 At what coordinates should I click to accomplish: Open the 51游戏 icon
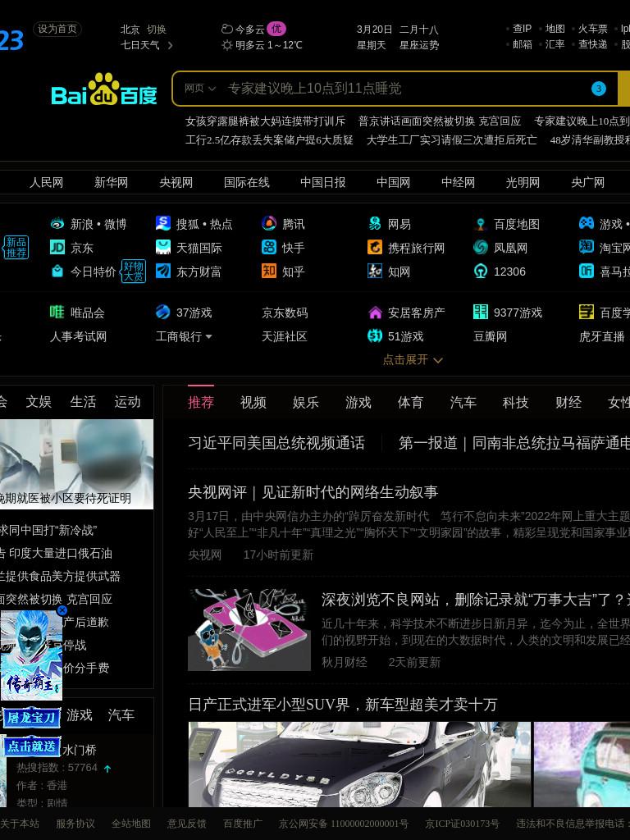tap(375, 336)
